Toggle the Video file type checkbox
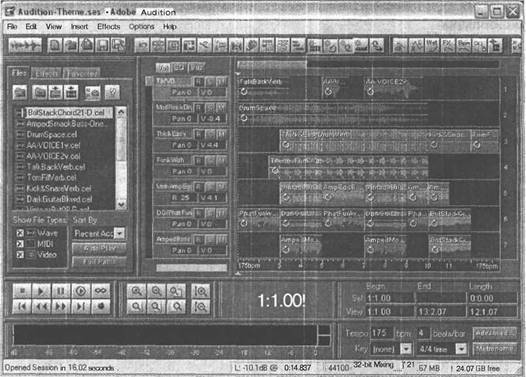Viewport: 526px width, 377px height. click(20, 255)
